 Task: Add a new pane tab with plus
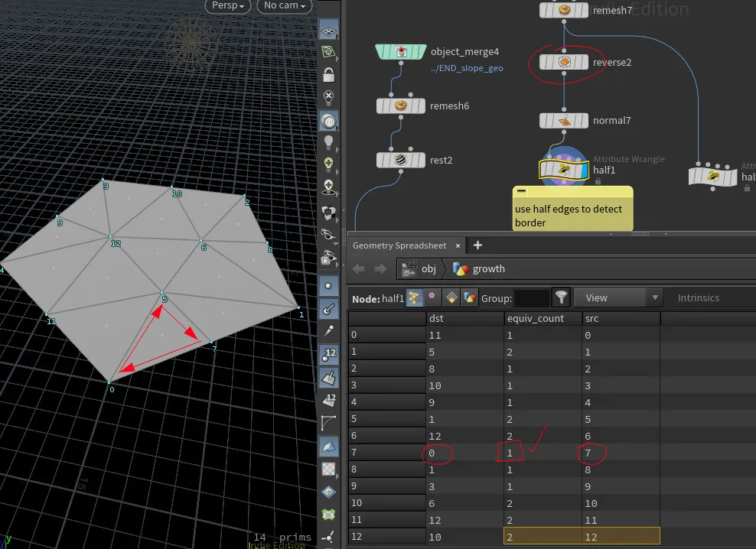(x=477, y=245)
